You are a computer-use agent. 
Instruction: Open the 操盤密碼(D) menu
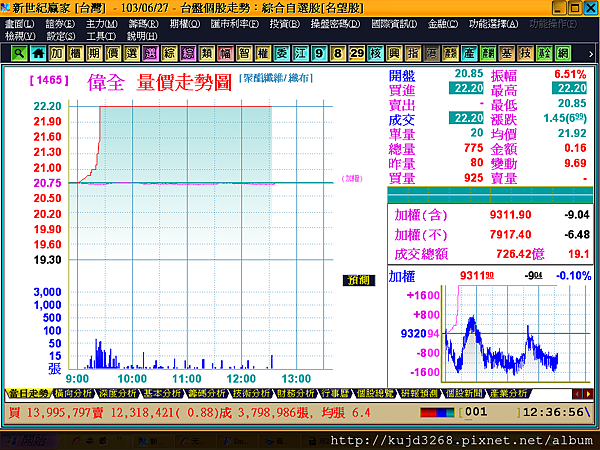[x=335, y=24]
